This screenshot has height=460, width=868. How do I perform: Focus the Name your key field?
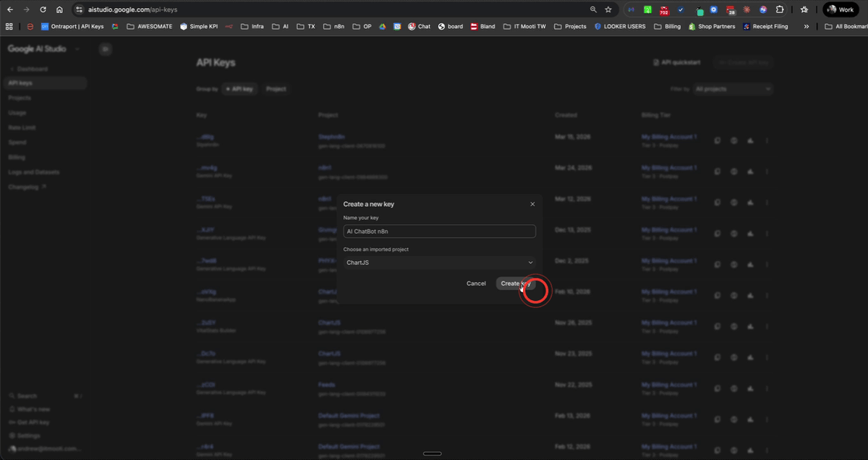[x=439, y=231]
